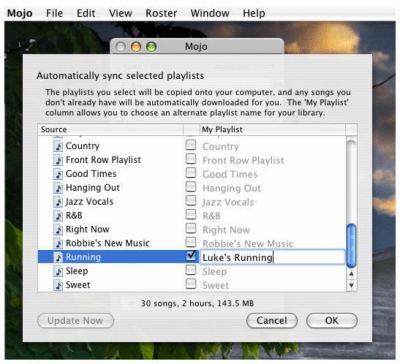400x364 pixels.
Task: Open the Roster menu
Action: point(161,13)
